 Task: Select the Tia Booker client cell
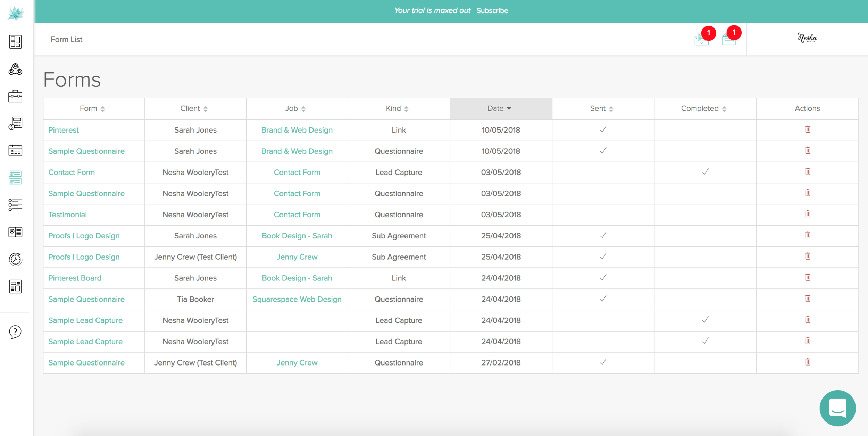click(195, 299)
